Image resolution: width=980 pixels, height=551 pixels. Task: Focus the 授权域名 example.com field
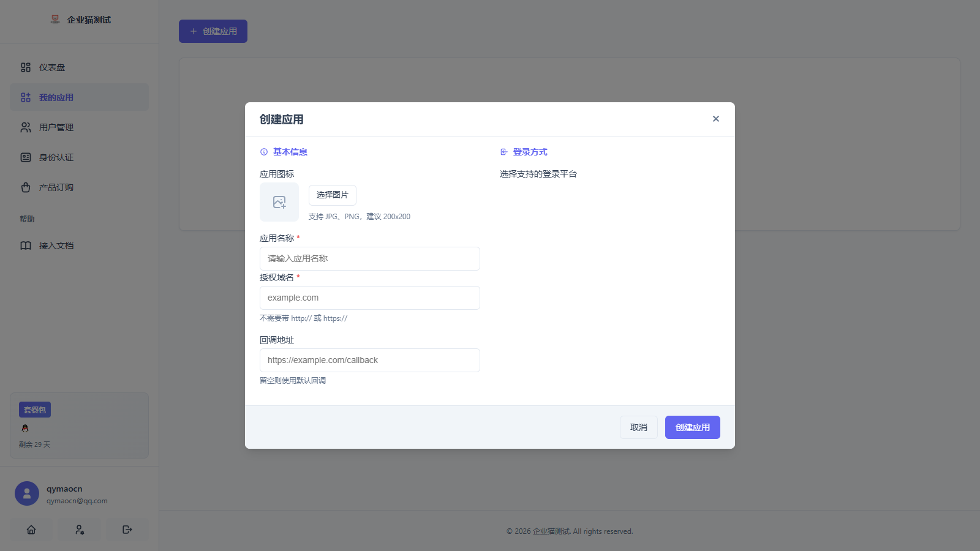point(370,298)
